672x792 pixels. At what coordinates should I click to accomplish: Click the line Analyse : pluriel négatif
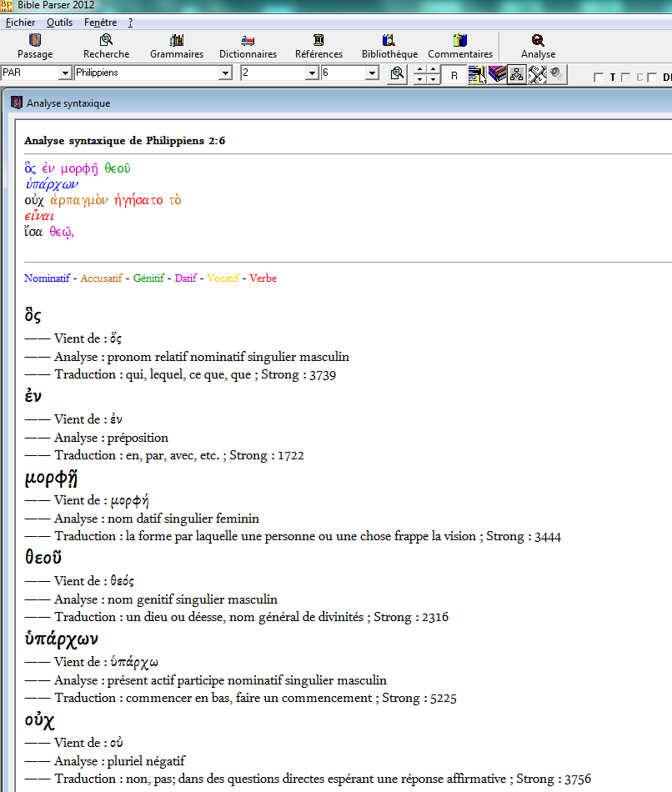click(105, 760)
